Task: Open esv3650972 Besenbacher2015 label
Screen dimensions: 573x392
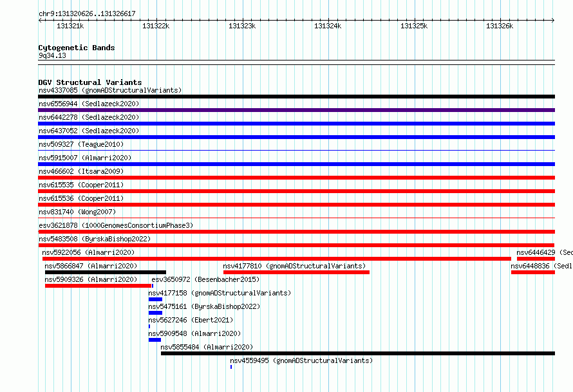Action: click(205, 279)
